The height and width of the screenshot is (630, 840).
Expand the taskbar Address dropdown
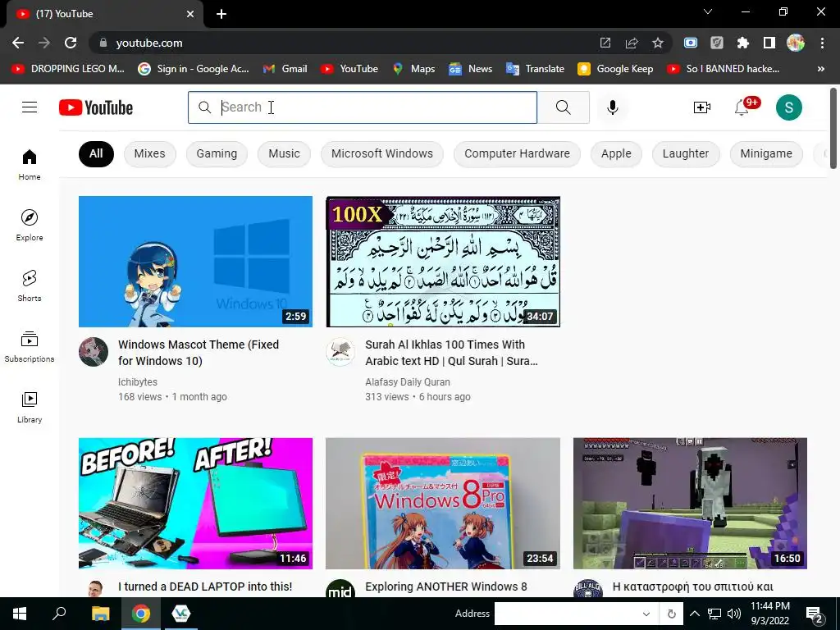pos(646,614)
